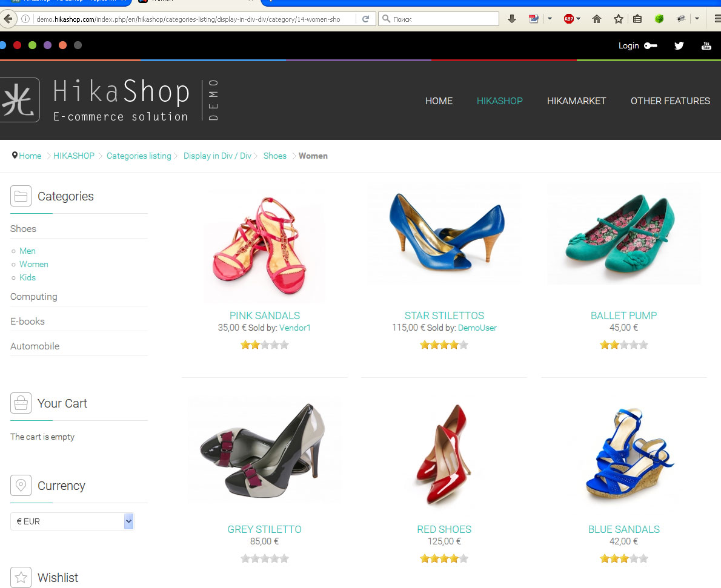Click the bug-shaped extension icon in toolbar
721x588 pixels.
pos(681,19)
